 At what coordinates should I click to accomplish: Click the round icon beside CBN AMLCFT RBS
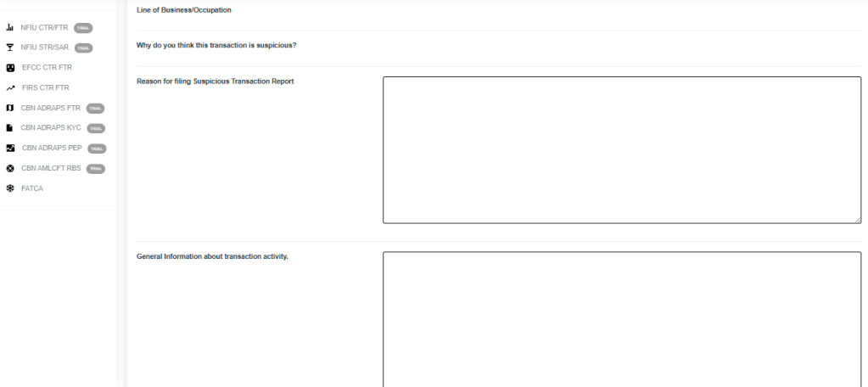click(10, 168)
